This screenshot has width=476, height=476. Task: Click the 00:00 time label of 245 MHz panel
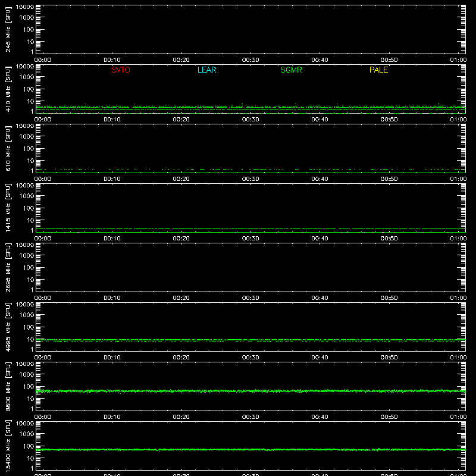43,60
